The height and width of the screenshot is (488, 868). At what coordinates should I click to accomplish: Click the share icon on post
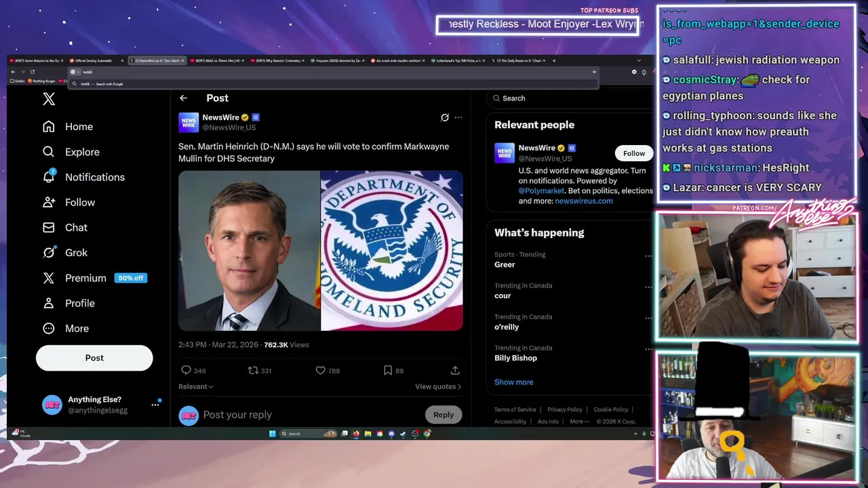(x=455, y=370)
